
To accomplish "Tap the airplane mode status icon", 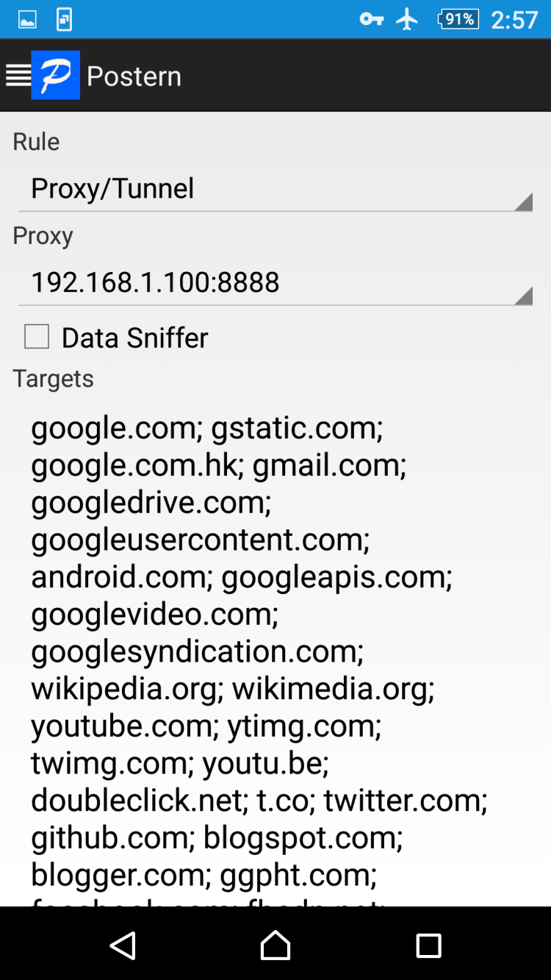I will point(407,20).
